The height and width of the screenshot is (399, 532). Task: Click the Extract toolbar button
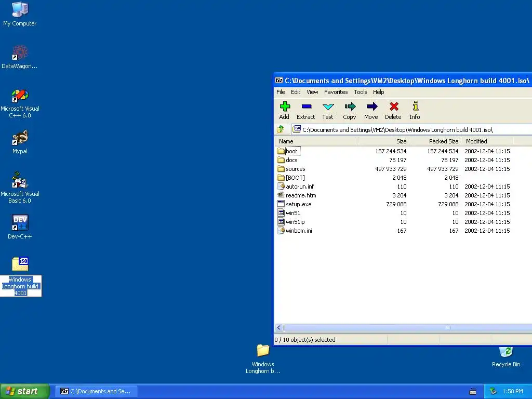tap(306, 111)
